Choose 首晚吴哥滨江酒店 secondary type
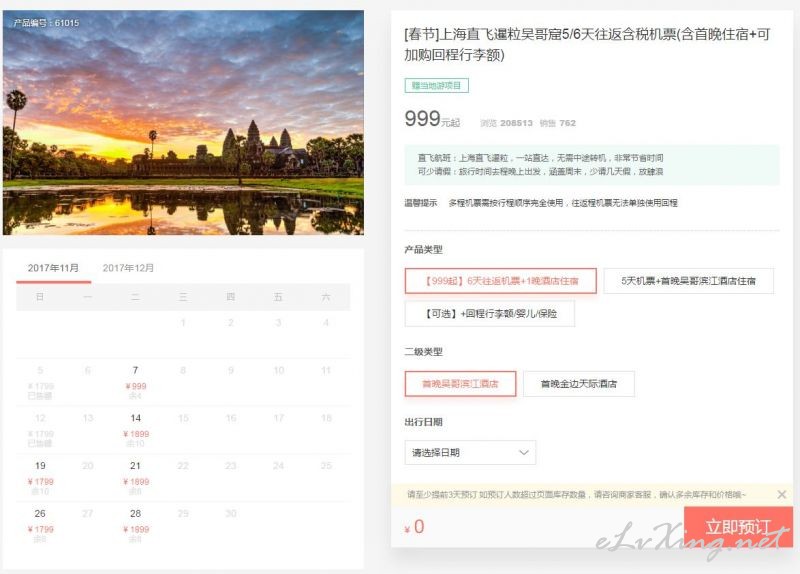 pos(460,384)
